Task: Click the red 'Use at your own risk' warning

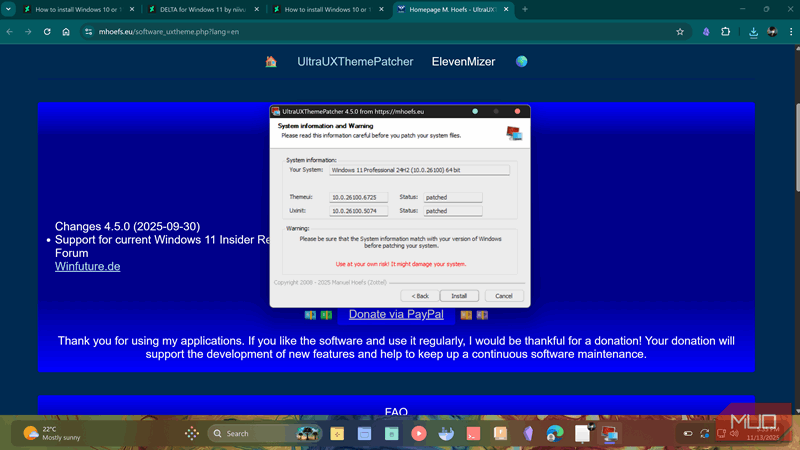Action: tap(401, 264)
